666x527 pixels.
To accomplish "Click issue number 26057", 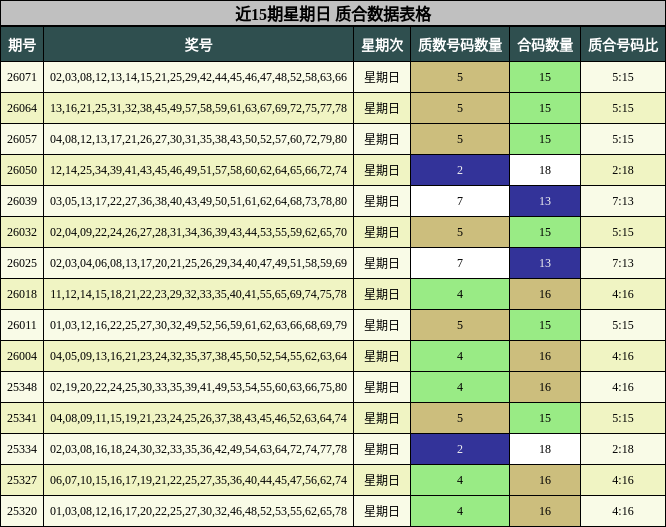I will coord(22,139).
